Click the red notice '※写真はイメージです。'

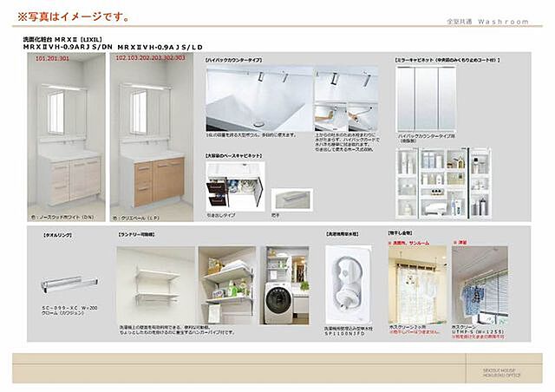click(74, 16)
